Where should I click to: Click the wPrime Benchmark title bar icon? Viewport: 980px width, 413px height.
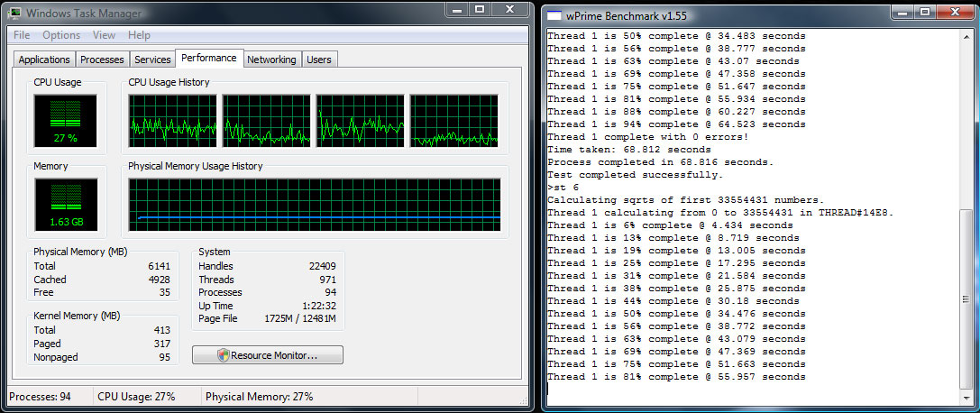[x=554, y=15]
